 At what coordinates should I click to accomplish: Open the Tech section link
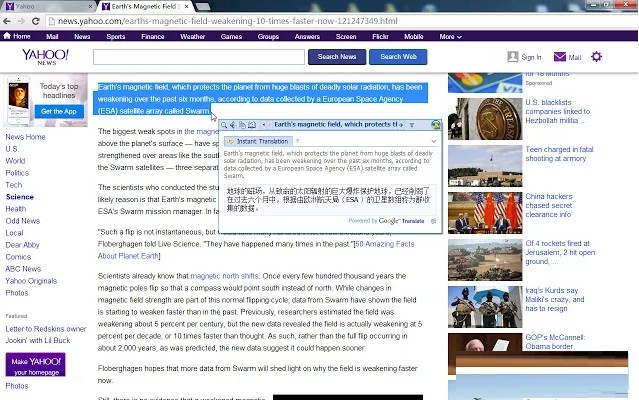[13, 185]
